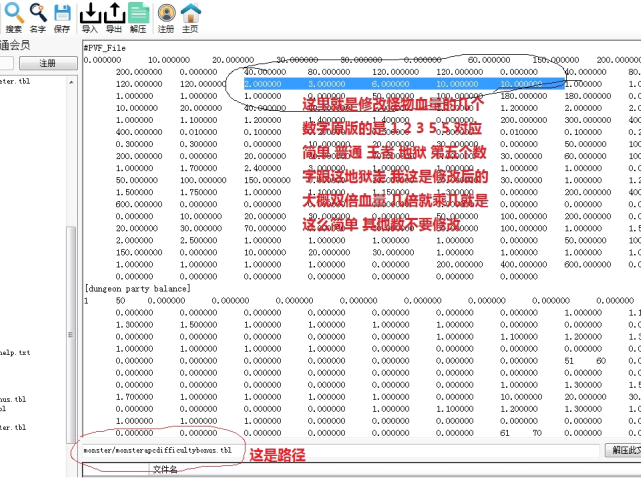Click the left file list scroll-up arrow

coord(70,81)
